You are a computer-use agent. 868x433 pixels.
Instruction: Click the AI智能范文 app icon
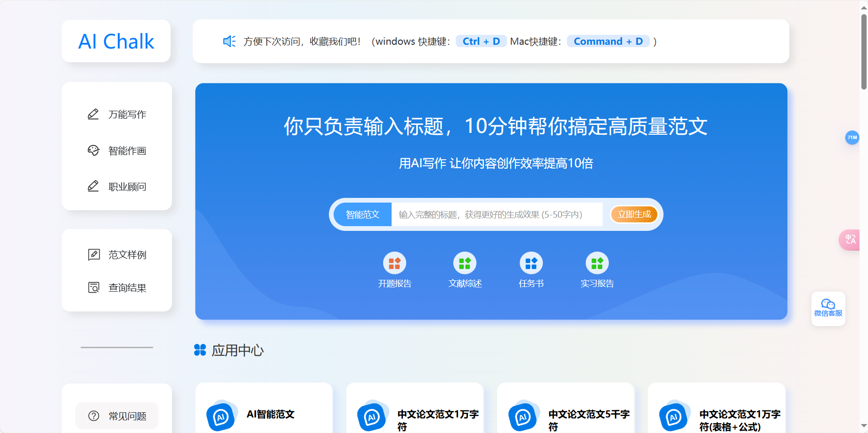coord(221,417)
